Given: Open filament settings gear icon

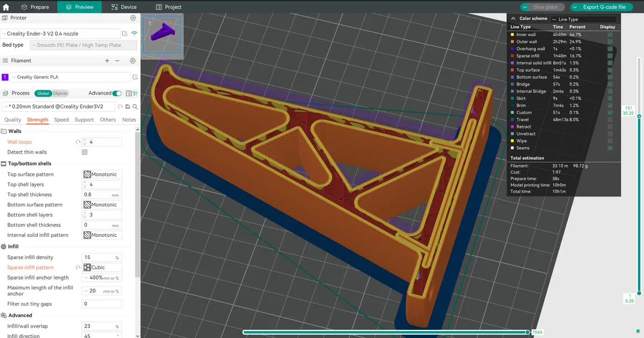Looking at the screenshot, I should (133, 61).
